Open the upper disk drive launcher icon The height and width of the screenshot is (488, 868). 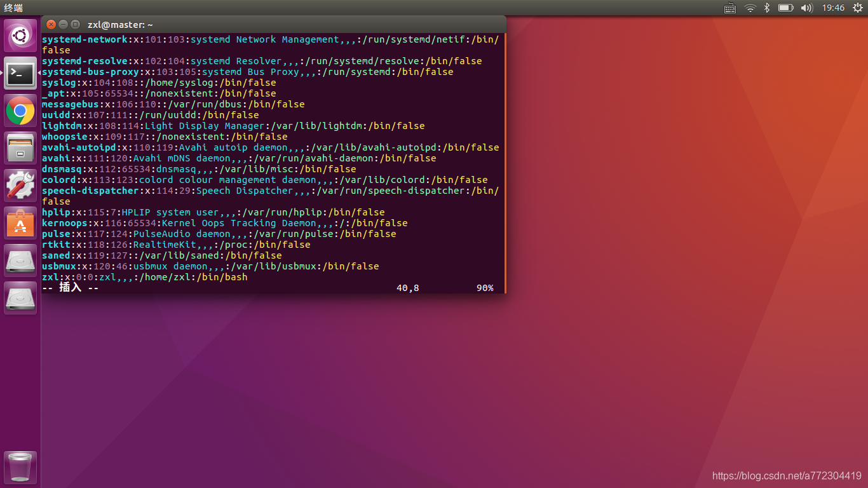20,261
